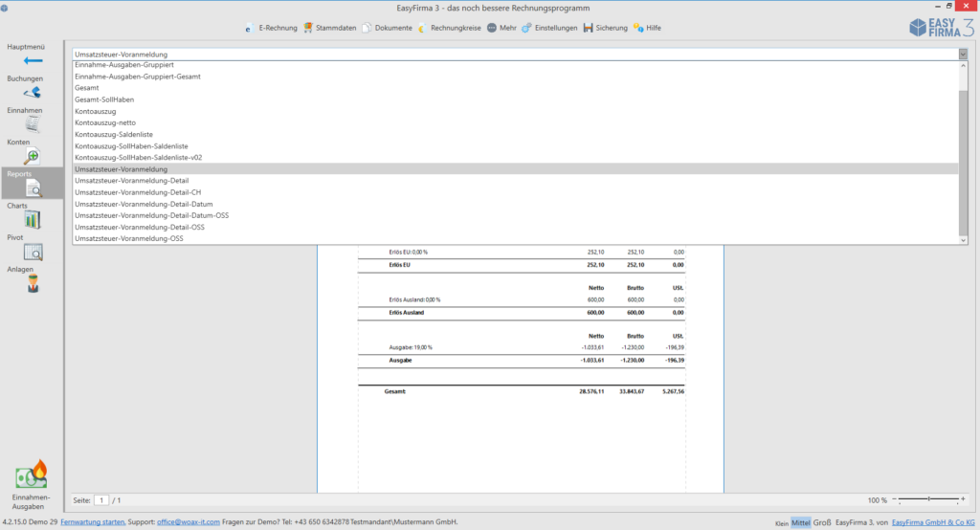This screenshot has width=980, height=530.
Task: Select Kontoauszug-netto report entry
Action: (515, 122)
